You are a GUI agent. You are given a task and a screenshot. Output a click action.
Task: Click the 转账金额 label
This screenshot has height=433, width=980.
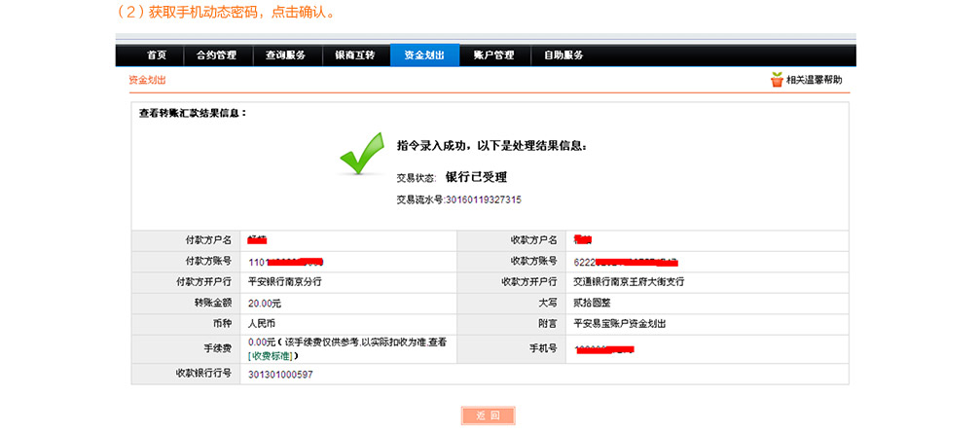pos(213,304)
